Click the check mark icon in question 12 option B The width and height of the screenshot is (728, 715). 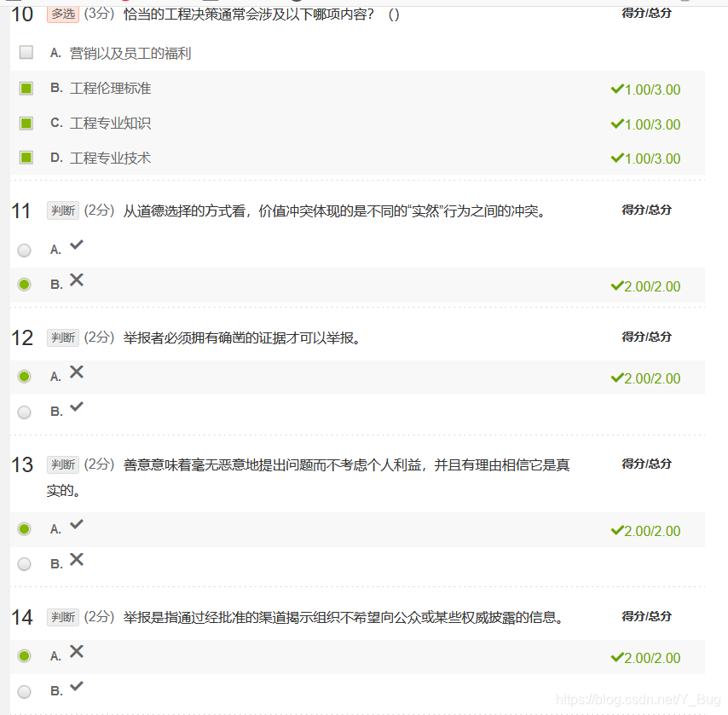pyautogui.click(x=77, y=407)
